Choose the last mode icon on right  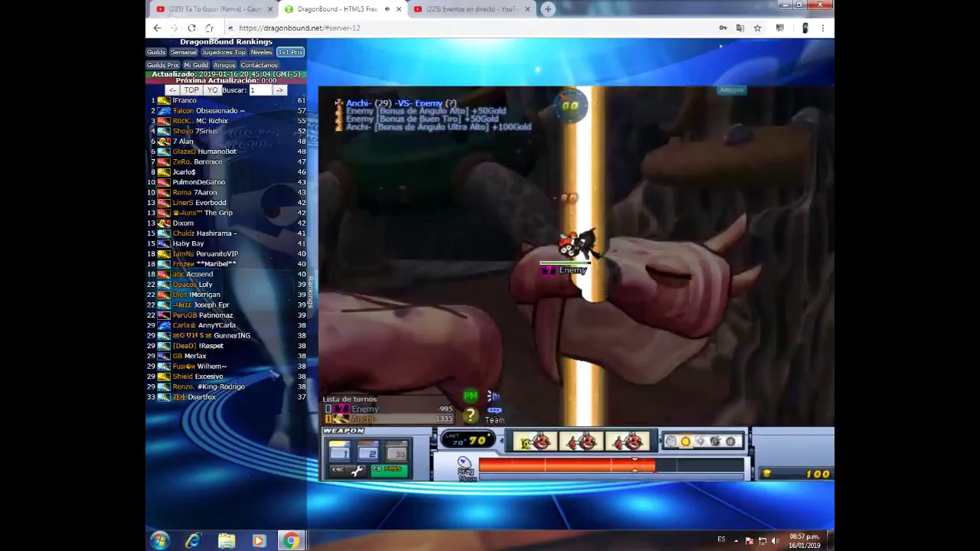730,441
